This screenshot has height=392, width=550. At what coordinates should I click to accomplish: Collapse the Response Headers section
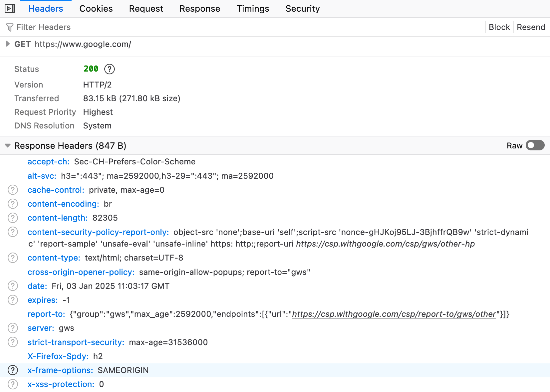(x=8, y=145)
